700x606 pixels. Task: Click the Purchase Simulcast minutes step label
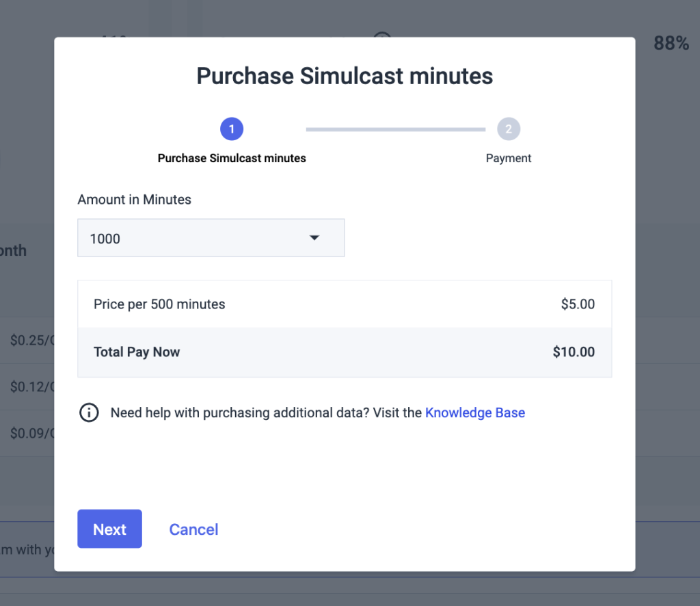232,158
